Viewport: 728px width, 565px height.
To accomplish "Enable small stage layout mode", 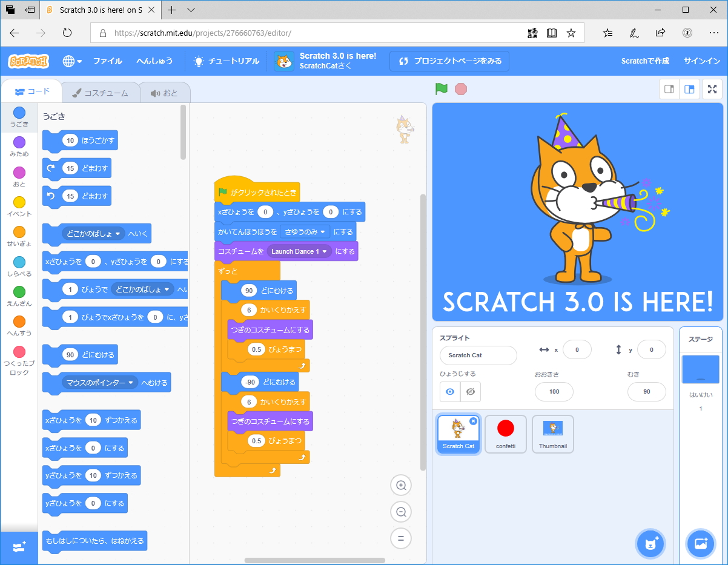I will coord(669,88).
